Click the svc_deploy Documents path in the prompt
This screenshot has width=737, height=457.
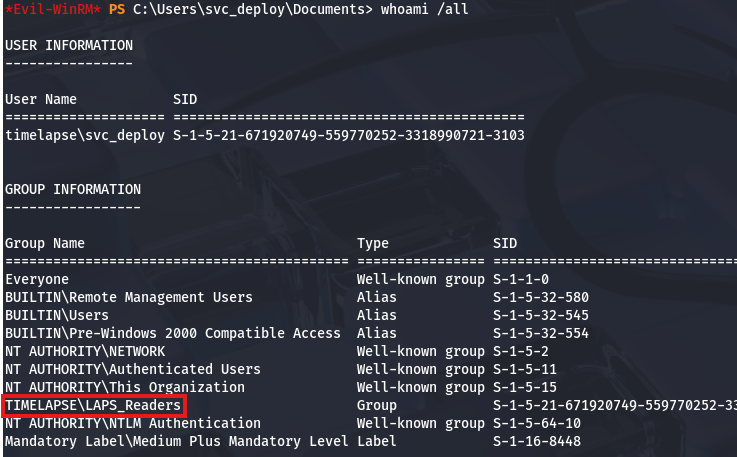coord(252,9)
